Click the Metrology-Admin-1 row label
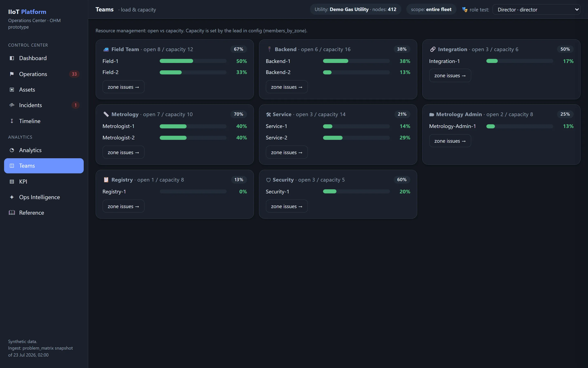Viewport: 588px width, 368px height. point(452,126)
